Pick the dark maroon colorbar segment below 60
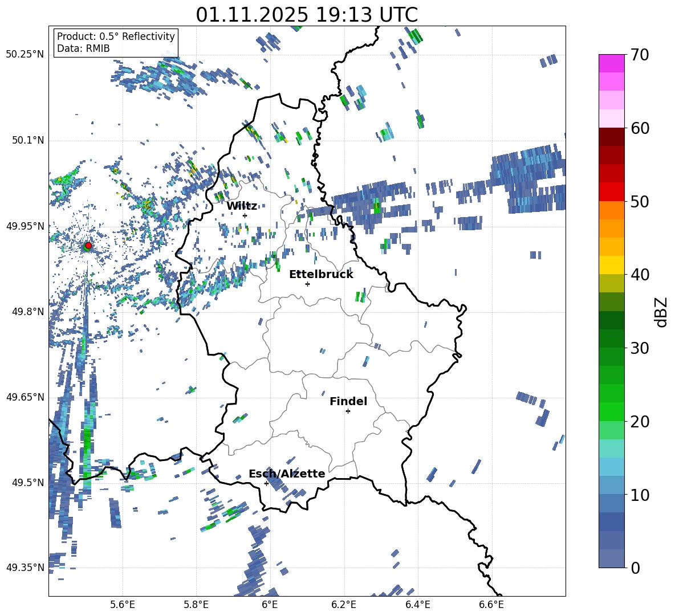 pos(611,137)
